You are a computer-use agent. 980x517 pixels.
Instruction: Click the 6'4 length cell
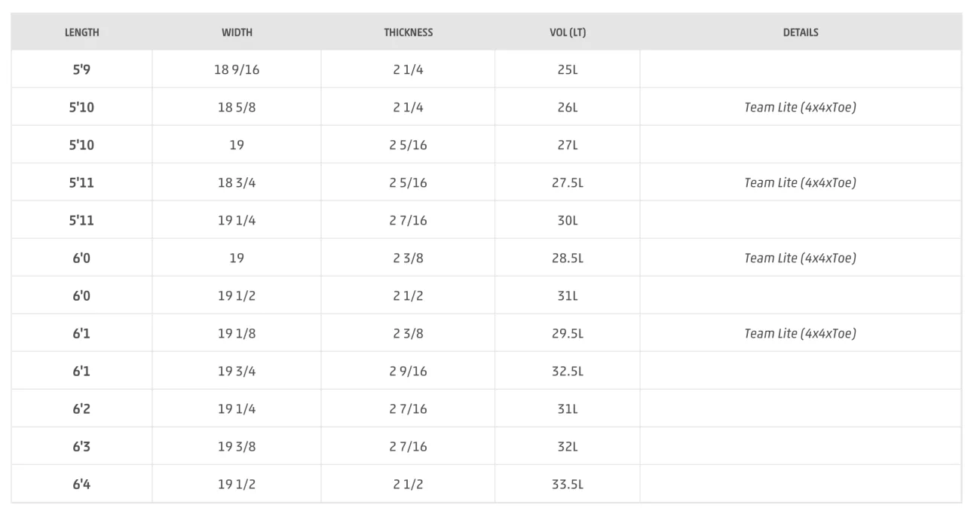[81, 484]
